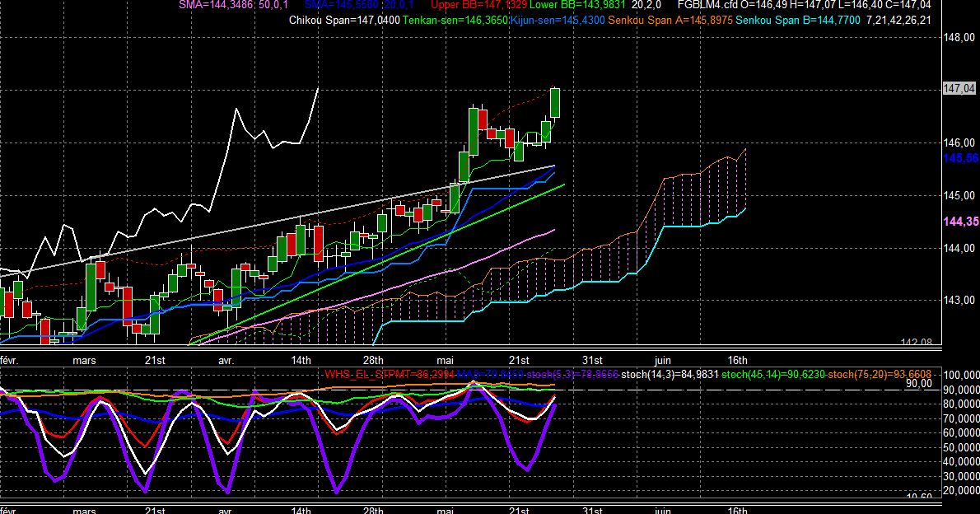Click the 31st date label on main chart
Viewport: 980px width, 514px height.
[x=592, y=360]
